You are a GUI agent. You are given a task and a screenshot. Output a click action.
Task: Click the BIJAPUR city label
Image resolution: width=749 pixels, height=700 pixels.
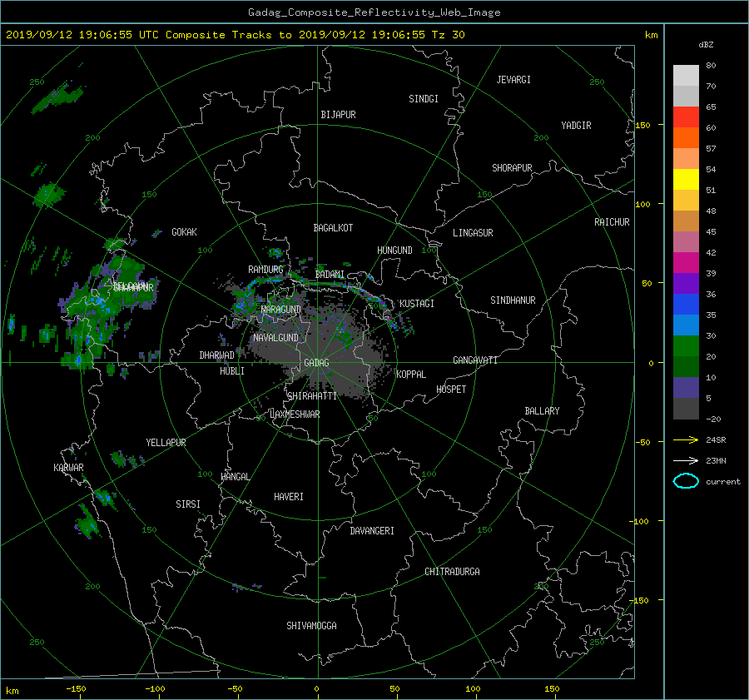(338, 115)
